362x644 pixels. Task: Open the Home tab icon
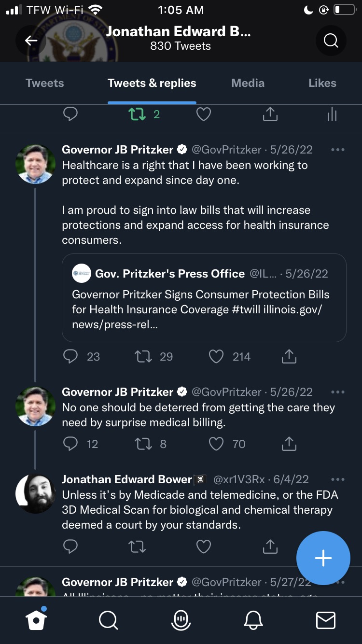coord(36,620)
